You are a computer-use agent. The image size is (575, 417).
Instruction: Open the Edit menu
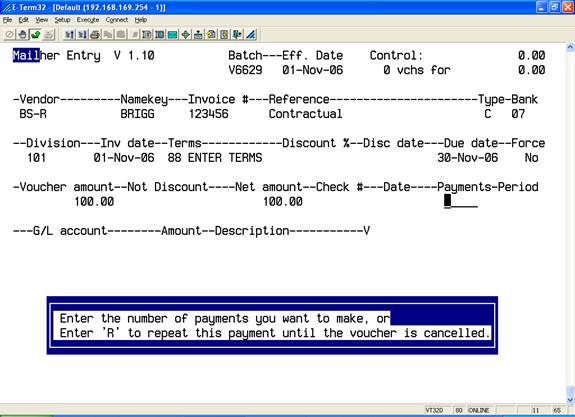pos(23,20)
